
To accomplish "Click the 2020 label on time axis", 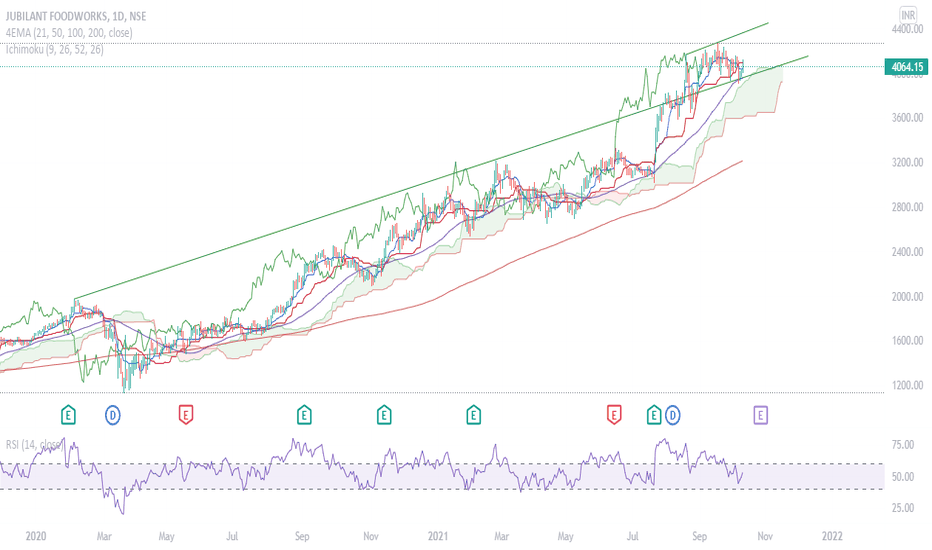I will tap(36, 536).
